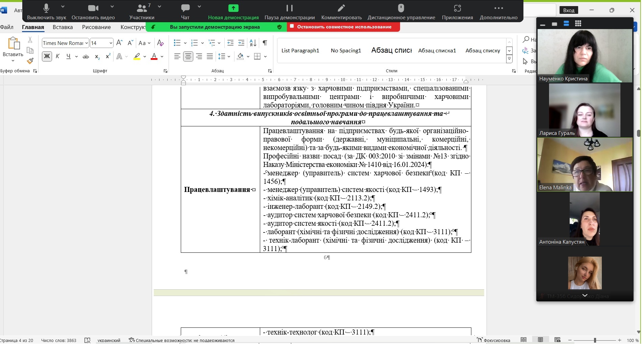Click the Copy icon

click(x=30, y=50)
